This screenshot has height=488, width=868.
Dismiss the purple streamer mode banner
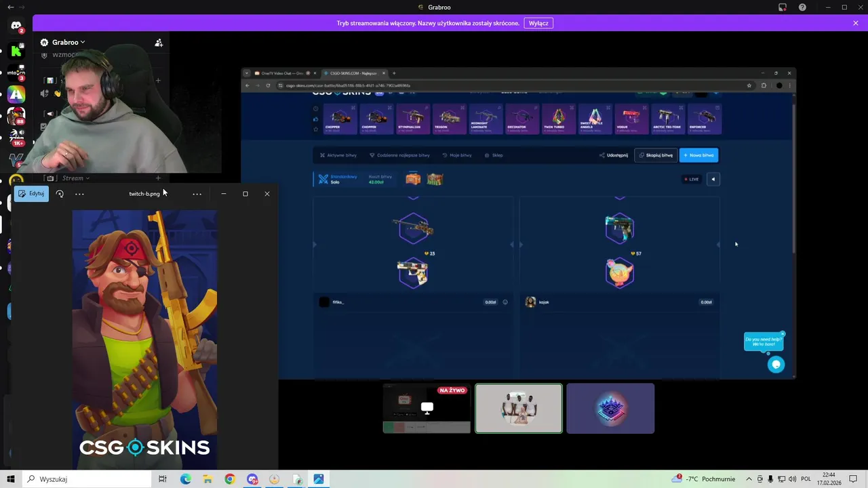[856, 23]
